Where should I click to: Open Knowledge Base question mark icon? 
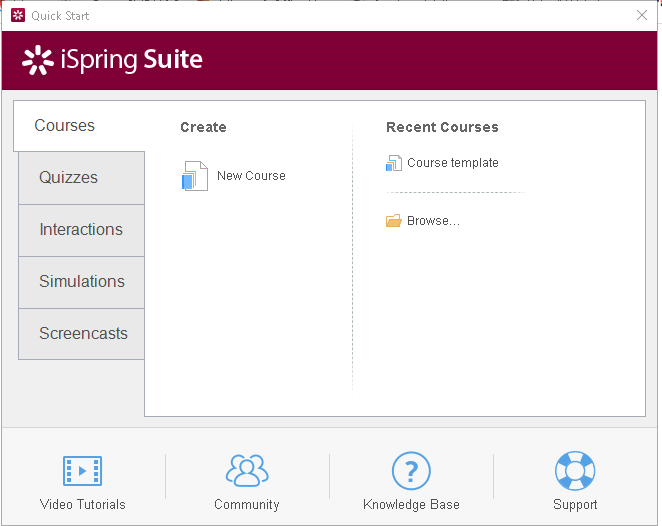pyautogui.click(x=411, y=471)
